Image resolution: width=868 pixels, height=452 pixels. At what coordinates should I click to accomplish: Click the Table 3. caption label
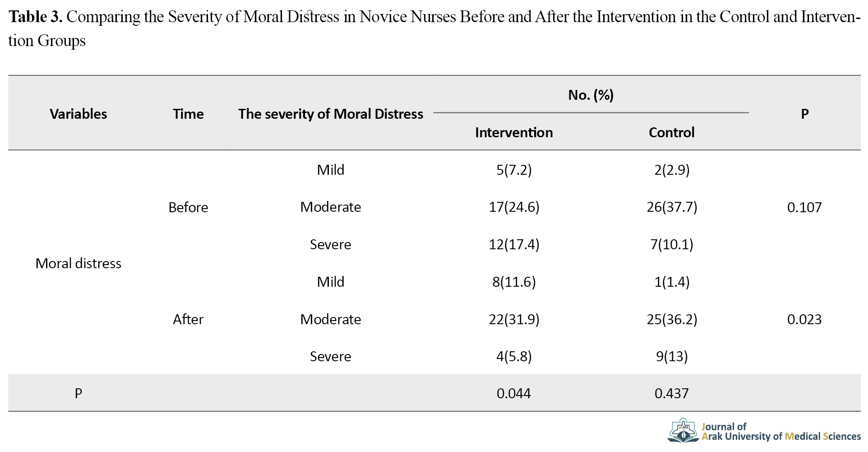click(x=36, y=17)
